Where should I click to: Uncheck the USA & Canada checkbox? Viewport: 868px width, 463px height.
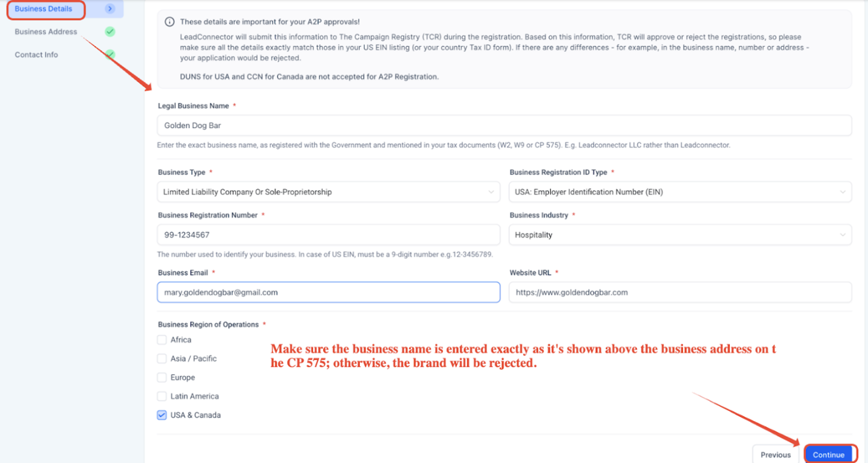coord(161,415)
